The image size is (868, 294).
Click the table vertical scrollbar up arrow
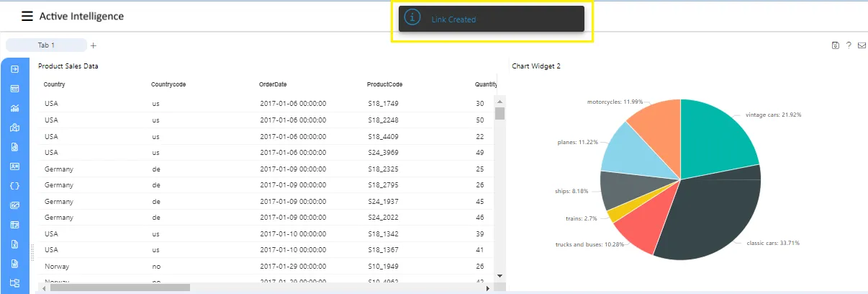500,102
